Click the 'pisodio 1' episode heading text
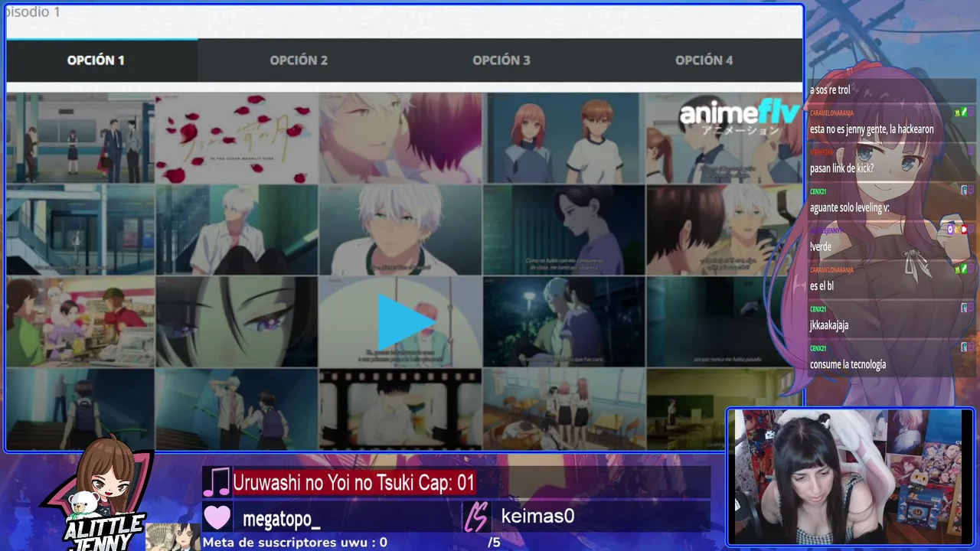This screenshot has height=551, width=980. click(x=32, y=12)
